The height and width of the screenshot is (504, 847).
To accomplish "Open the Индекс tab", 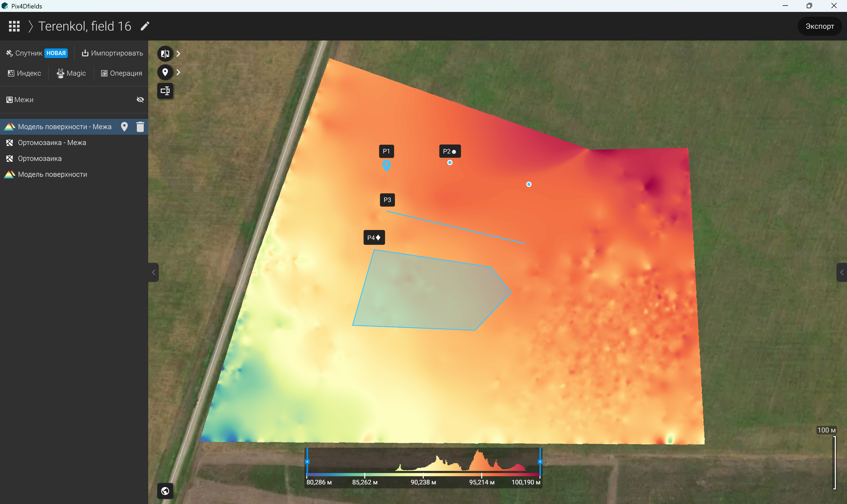I will click(24, 73).
